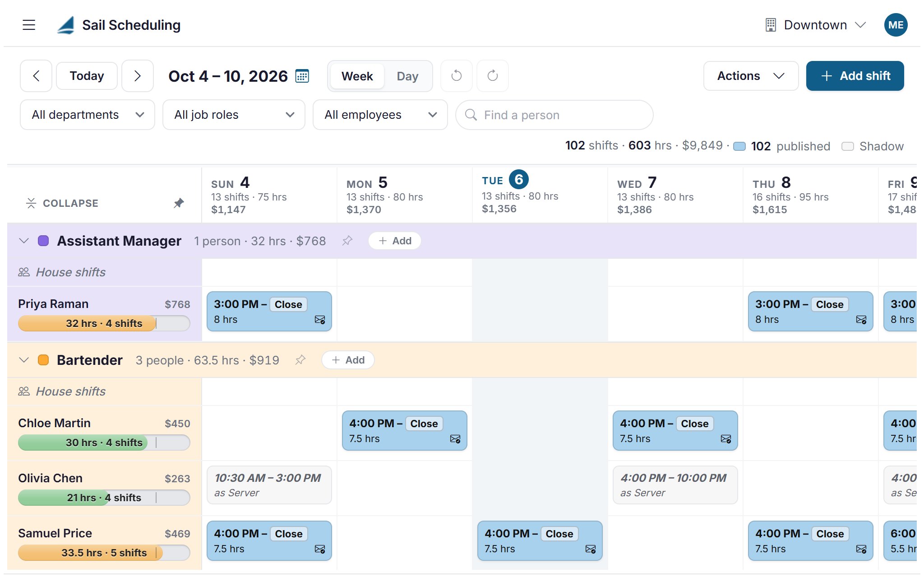
Task: Pin the Assistant Manager role group
Action: tap(347, 241)
